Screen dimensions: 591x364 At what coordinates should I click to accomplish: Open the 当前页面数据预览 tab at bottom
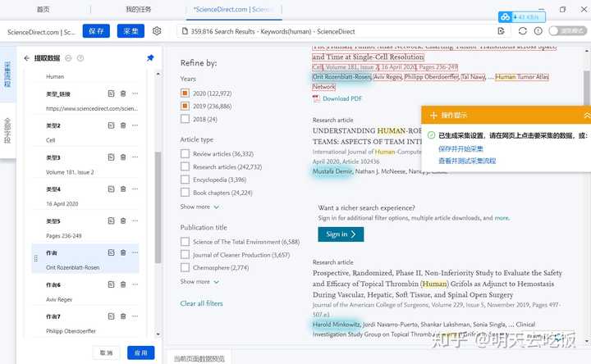(x=199, y=358)
